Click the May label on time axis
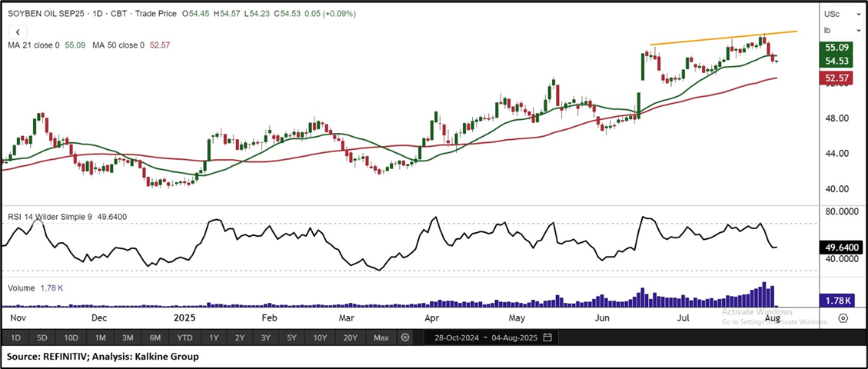868x369 pixels. point(517,318)
